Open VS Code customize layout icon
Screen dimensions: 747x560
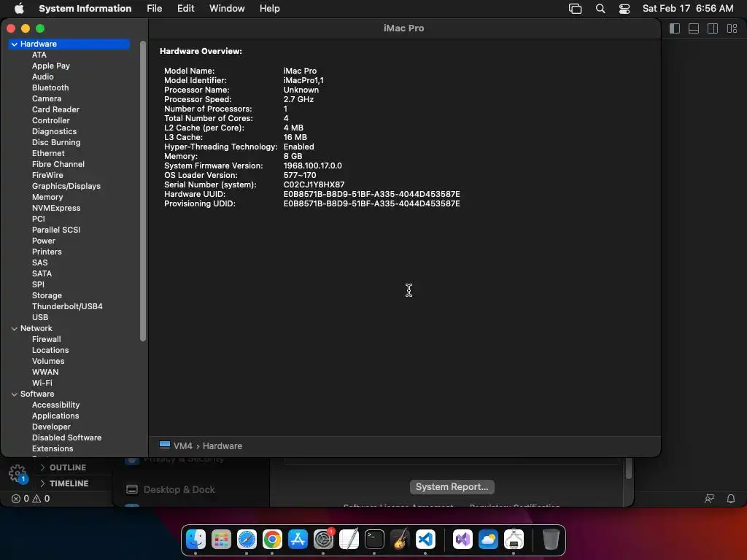click(732, 28)
